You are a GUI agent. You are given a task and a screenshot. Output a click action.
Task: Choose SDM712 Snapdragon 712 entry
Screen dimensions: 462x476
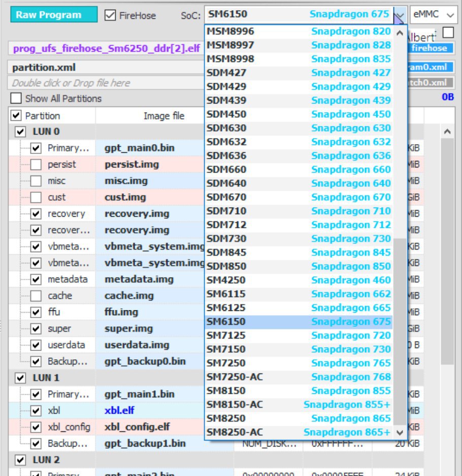point(299,225)
